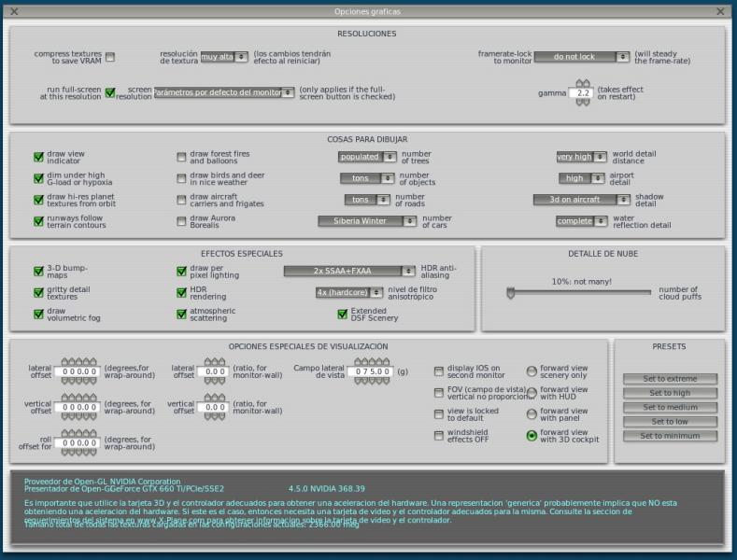The width and height of the screenshot is (737, 560).
Task: Select forward view scenery only radio
Action: (531, 371)
